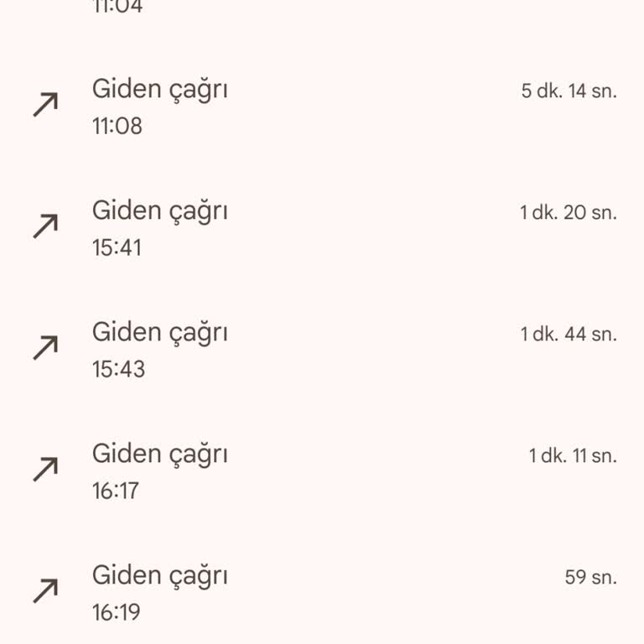Tap the outgoing arrow icon for the 16:19 call
The image size is (644, 644).
point(45,591)
